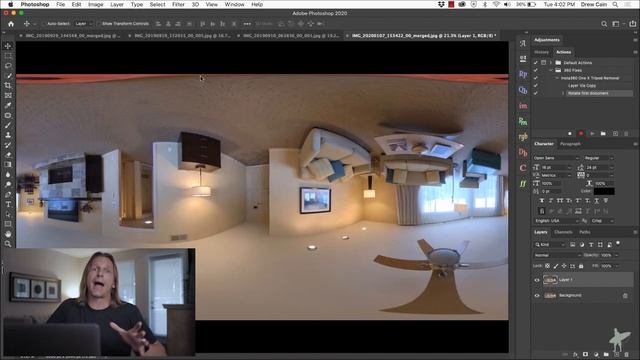The width and height of the screenshot is (640, 360).
Task: Select the Brush tool
Action: (x=8, y=125)
